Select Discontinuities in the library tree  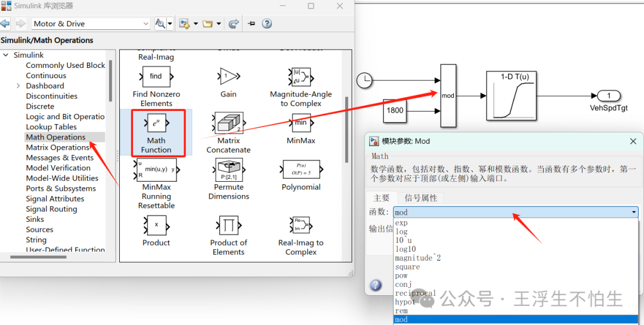[x=52, y=96]
